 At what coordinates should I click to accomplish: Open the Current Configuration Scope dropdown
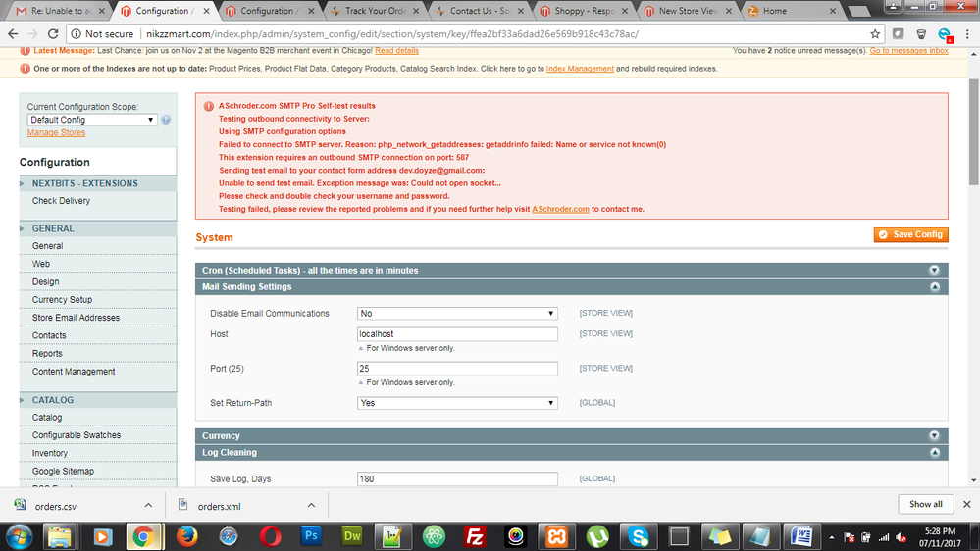coord(92,120)
